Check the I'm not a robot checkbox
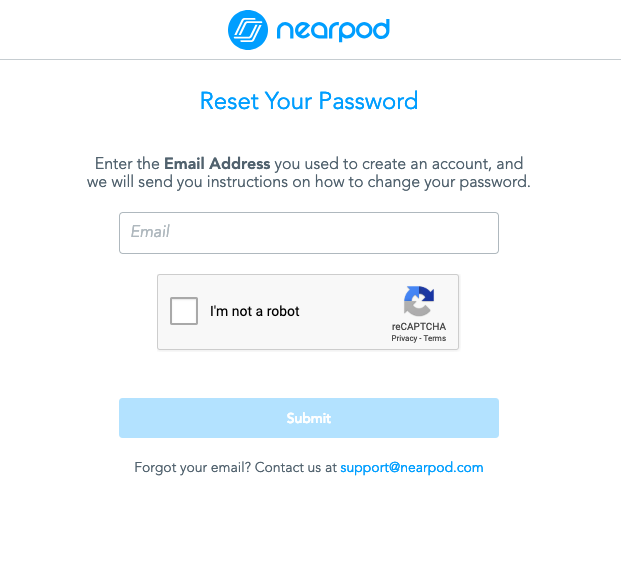Screen dimensions: 621x569 click(x=184, y=311)
